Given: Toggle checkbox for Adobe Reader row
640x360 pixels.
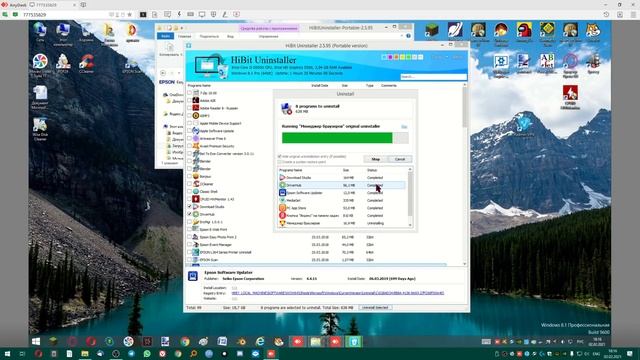Looking at the screenshot, I should 190,108.
